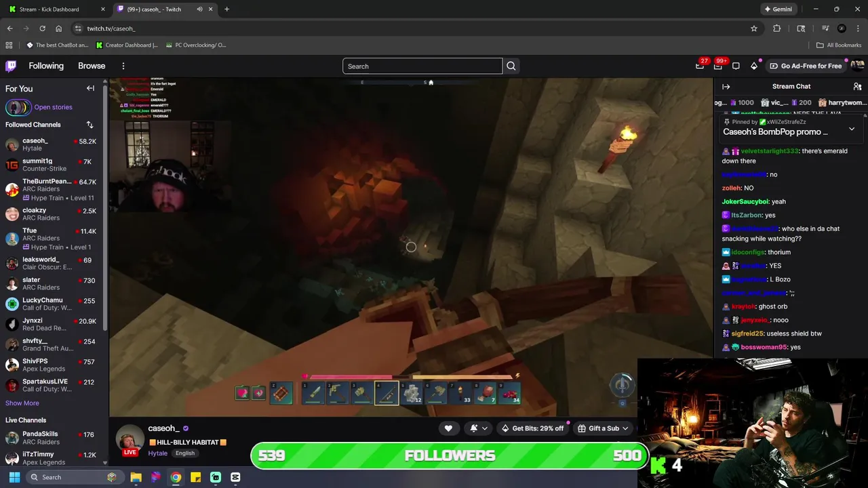The height and width of the screenshot is (488, 868).
Task: Mute the Twitch tab audio icon
Action: click(199, 9)
